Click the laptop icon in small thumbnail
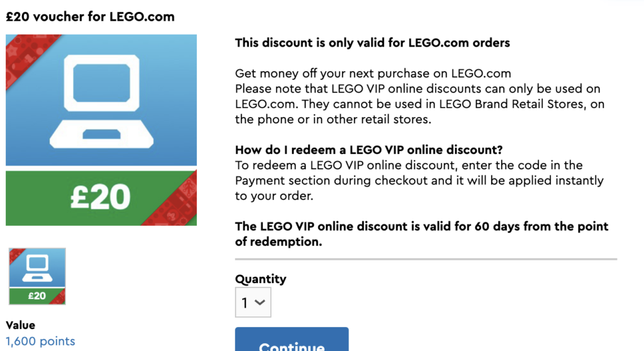The width and height of the screenshot is (644, 351). [37, 268]
